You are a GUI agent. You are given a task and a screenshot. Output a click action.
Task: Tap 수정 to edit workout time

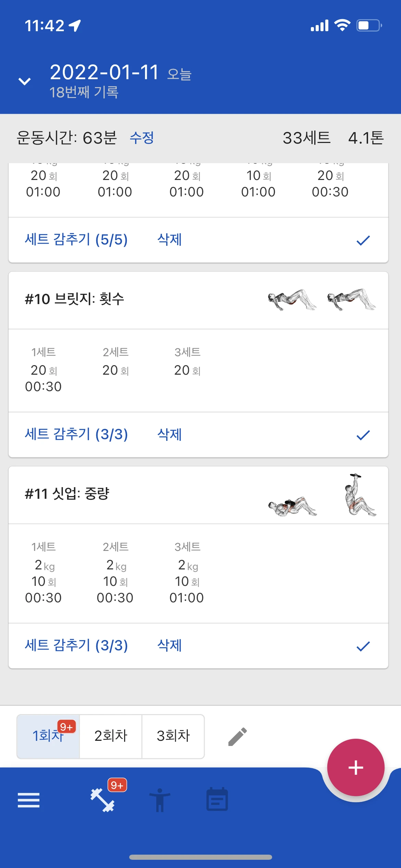click(142, 138)
